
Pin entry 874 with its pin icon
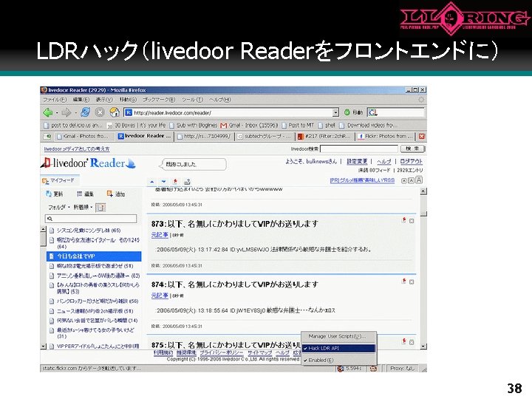pyautogui.click(x=403, y=281)
